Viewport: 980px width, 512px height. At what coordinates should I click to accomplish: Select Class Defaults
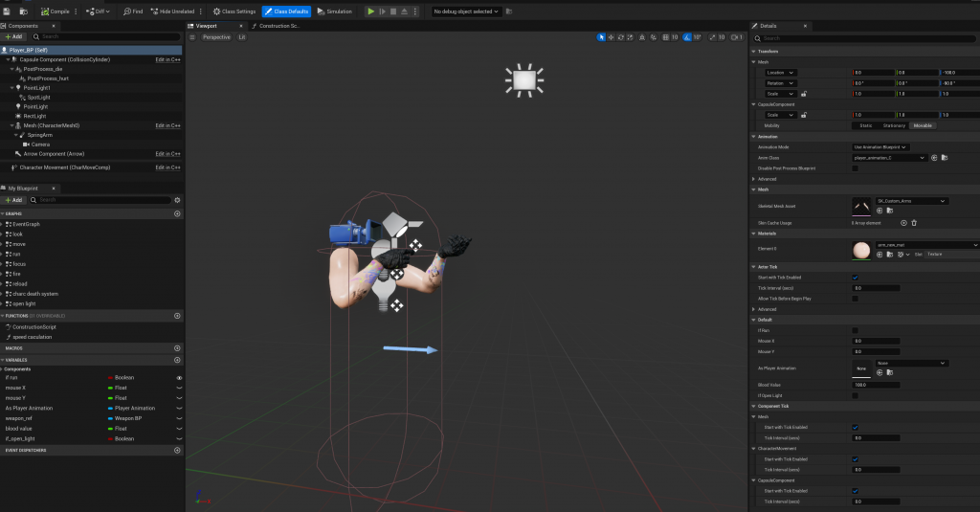pos(286,11)
